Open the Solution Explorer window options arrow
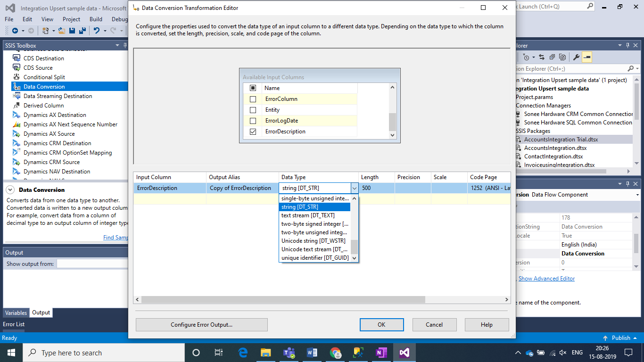 [620, 45]
